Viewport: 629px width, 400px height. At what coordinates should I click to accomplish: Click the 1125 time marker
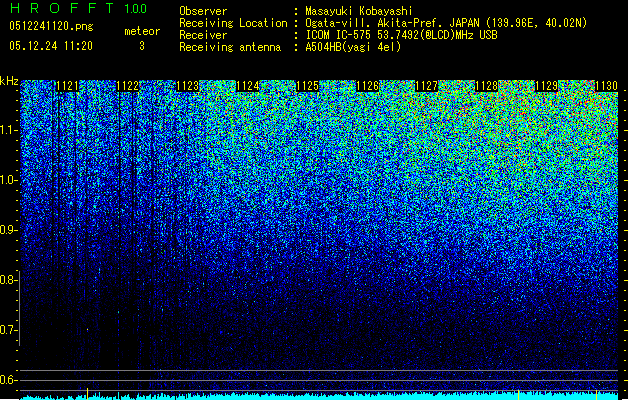click(x=307, y=86)
